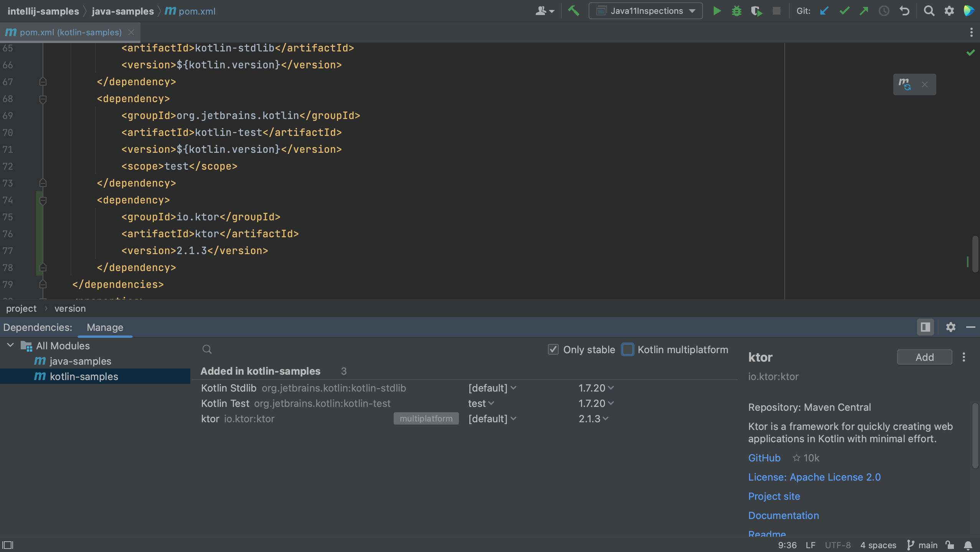The image size is (980, 552).
Task: Click the package details panel scrollbar
Action: (x=975, y=435)
